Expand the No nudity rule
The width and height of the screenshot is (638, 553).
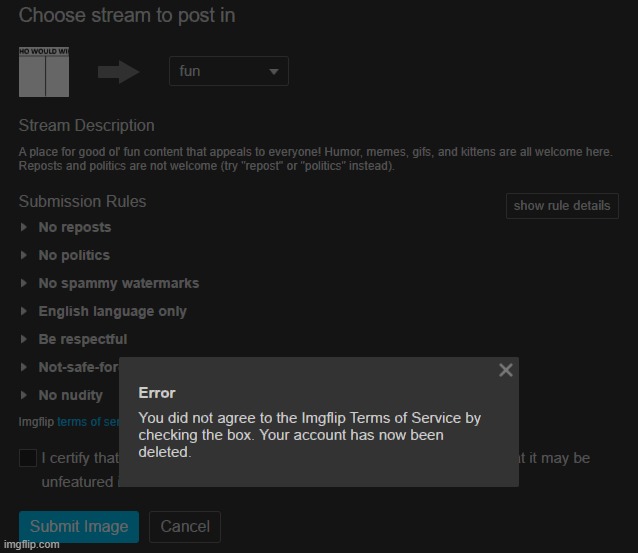(24, 395)
